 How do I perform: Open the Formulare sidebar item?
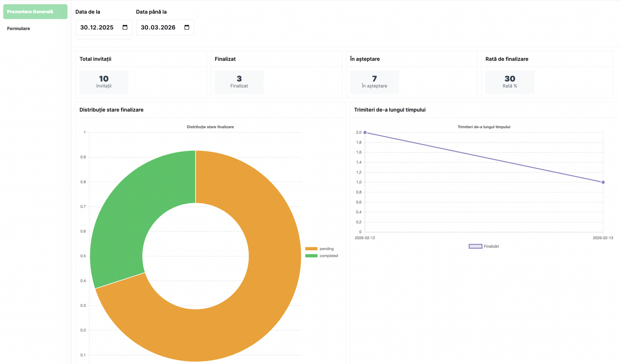pyautogui.click(x=18, y=29)
